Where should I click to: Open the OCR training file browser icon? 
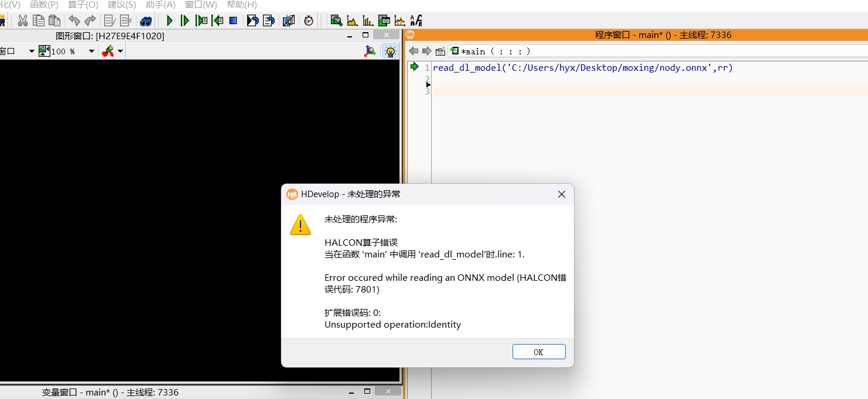[416, 20]
